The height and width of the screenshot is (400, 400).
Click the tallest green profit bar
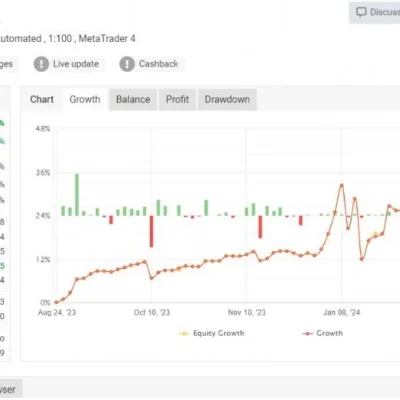77,195
